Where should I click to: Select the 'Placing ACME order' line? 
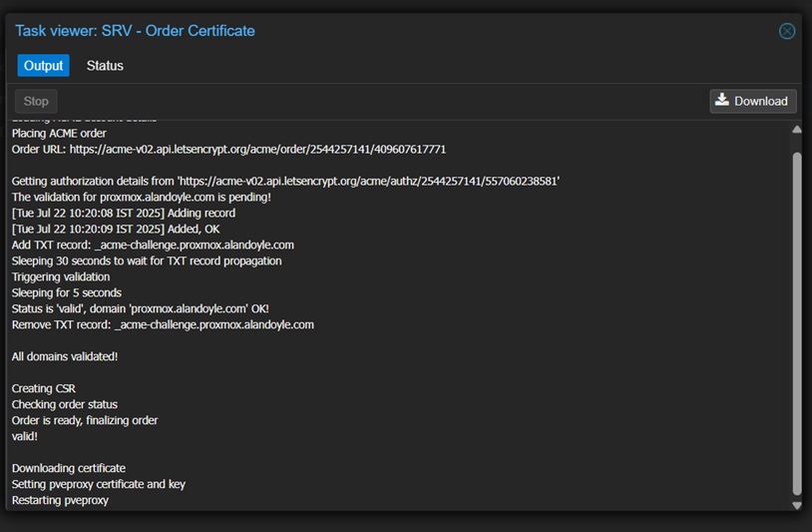pos(59,133)
